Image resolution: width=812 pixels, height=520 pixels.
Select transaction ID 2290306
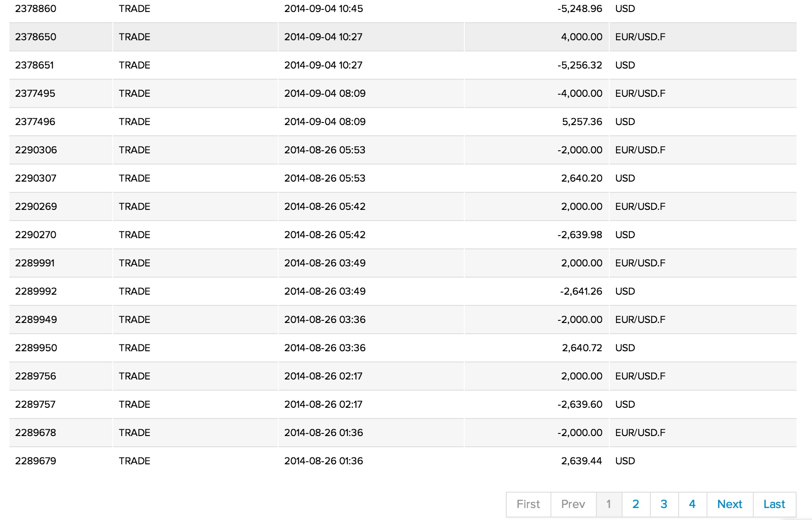point(36,150)
